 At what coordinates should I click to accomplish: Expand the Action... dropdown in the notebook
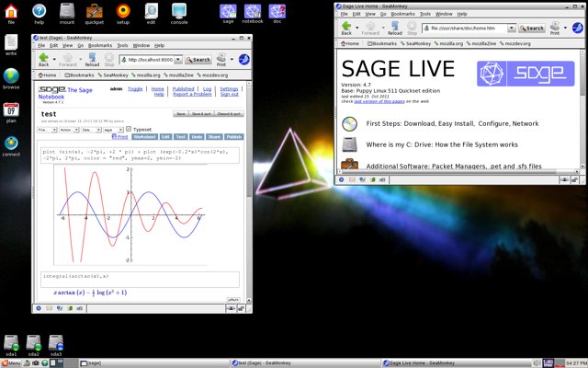pos(69,130)
